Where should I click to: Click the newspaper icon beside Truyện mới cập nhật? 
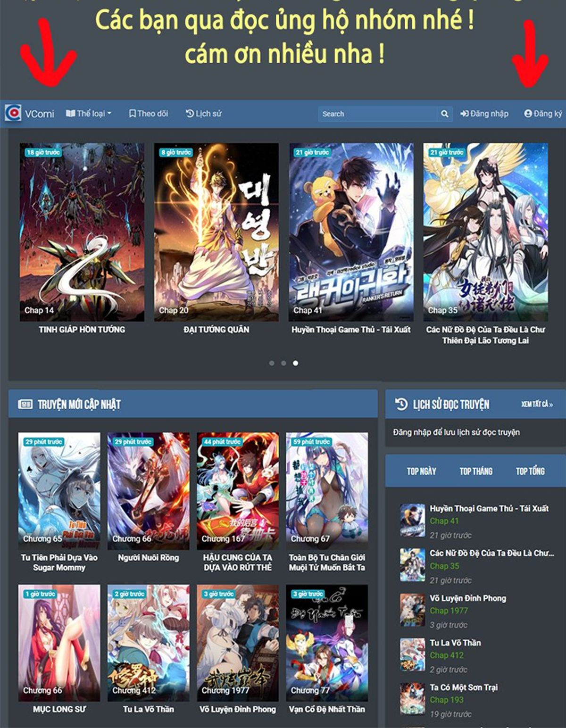25,404
